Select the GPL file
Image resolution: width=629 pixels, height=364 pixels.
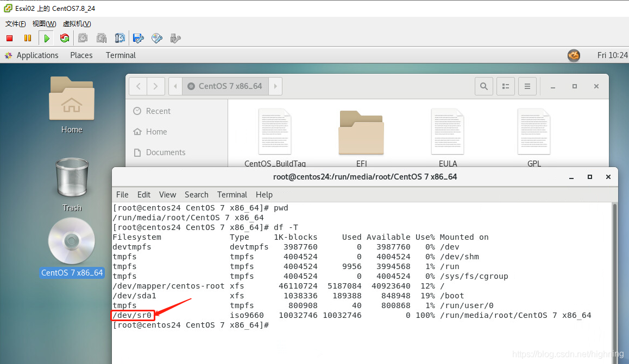click(x=534, y=137)
